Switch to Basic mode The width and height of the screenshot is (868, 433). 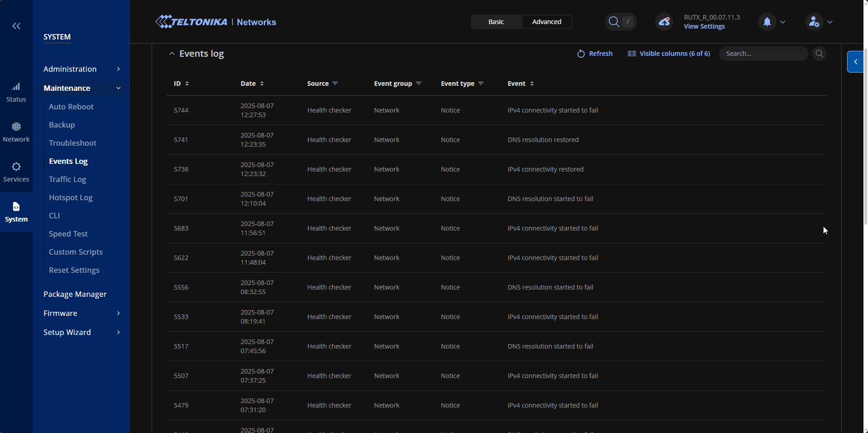click(496, 22)
